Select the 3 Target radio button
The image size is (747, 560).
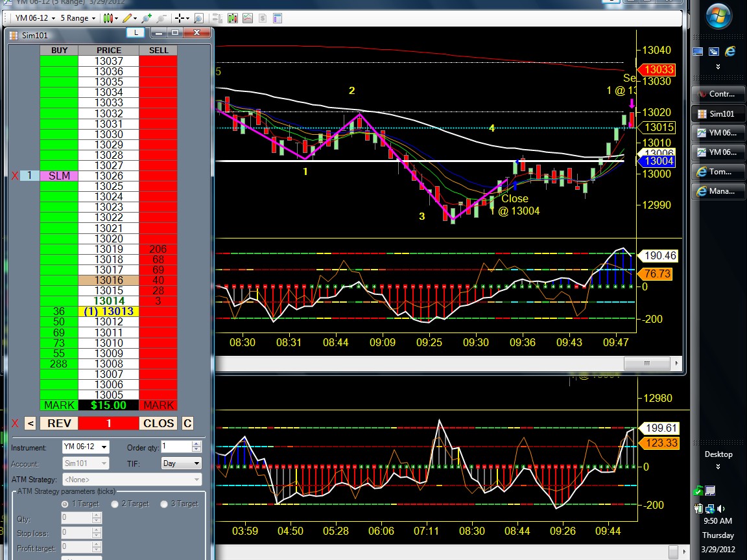[164, 504]
